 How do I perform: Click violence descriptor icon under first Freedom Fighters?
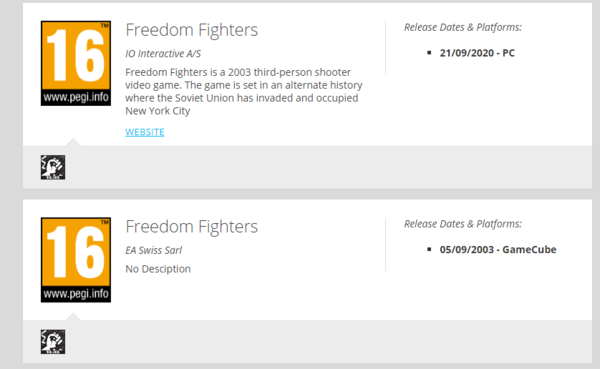[x=53, y=167]
